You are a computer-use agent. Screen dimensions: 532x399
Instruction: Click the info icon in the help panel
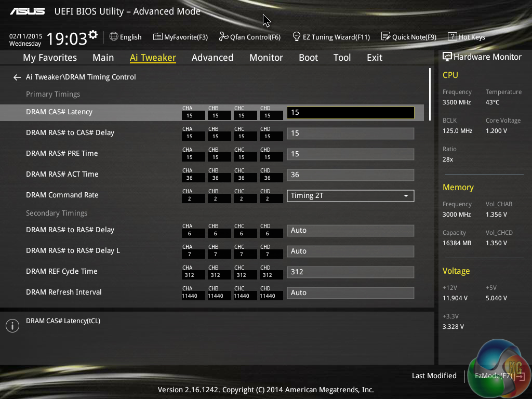(x=12, y=326)
